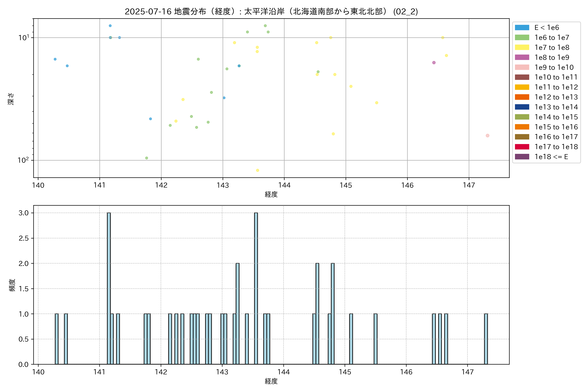Click the deepest yellow point below the 10² line
The width and height of the screenshot is (588, 392).
click(x=258, y=170)
